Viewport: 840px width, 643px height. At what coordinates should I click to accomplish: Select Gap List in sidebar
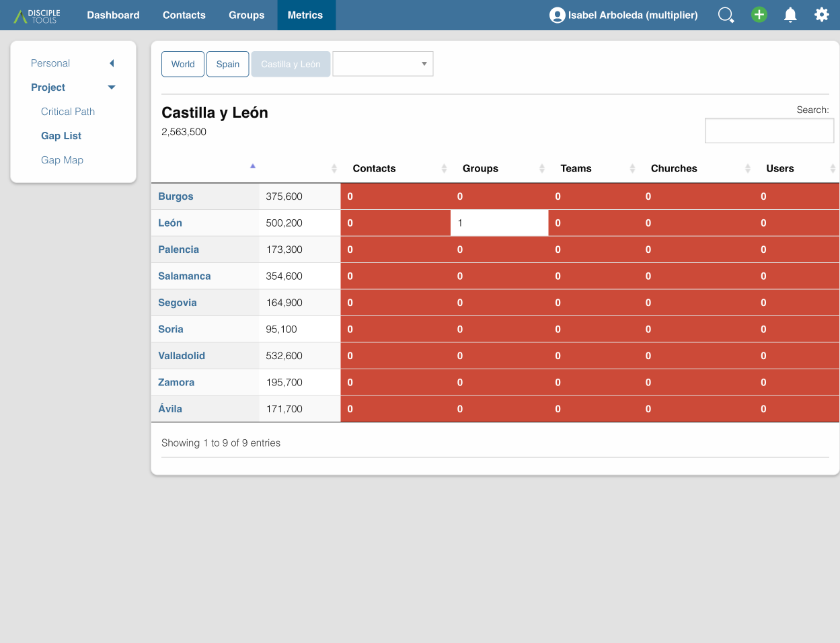point(61,136)
